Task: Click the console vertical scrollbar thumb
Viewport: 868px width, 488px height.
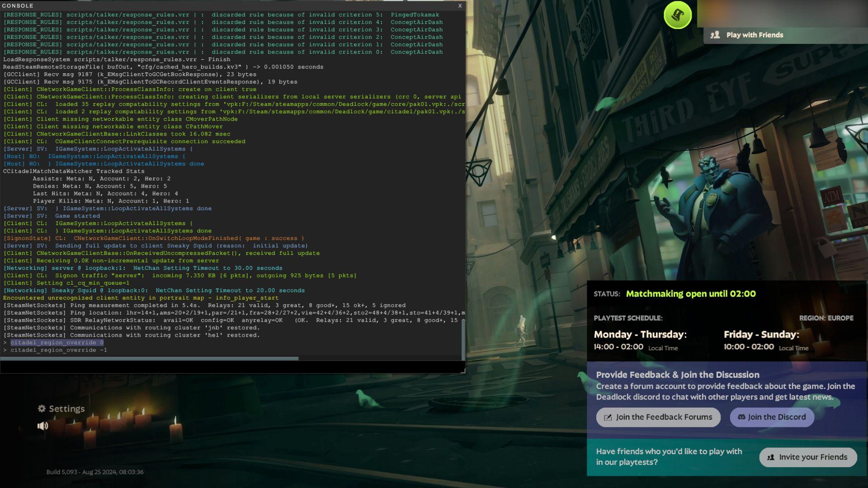Action: (463, 339)
